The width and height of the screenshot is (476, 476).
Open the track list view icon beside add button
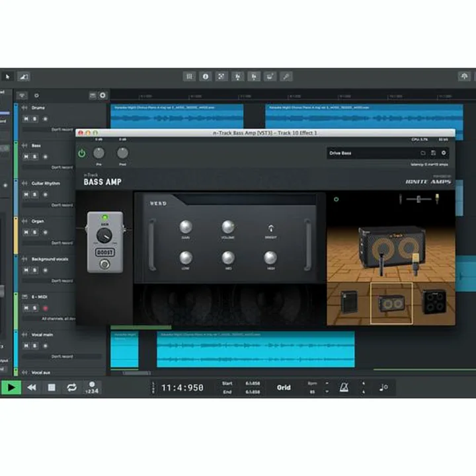click(93, 96)
